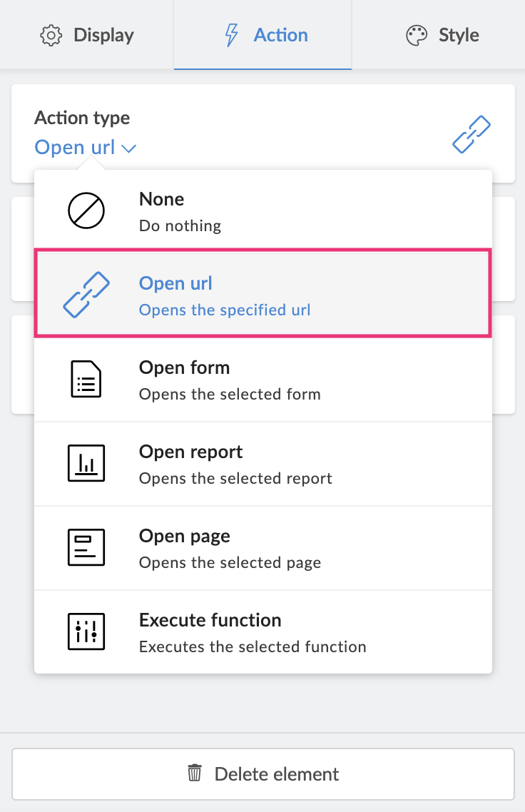Open the Action tab
The height and width of the screenshot is (812, 525).
(262, 34)
